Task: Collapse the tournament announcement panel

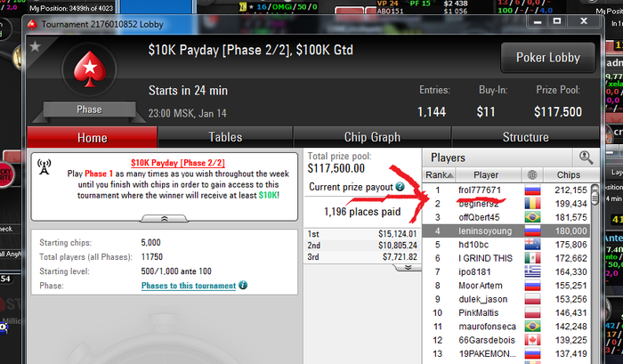Action: (x=164, y=219)
